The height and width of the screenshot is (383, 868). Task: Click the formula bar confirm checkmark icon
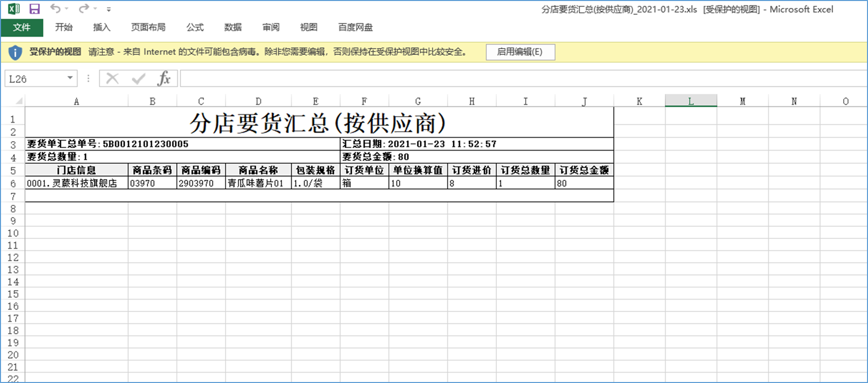(138, 78)
